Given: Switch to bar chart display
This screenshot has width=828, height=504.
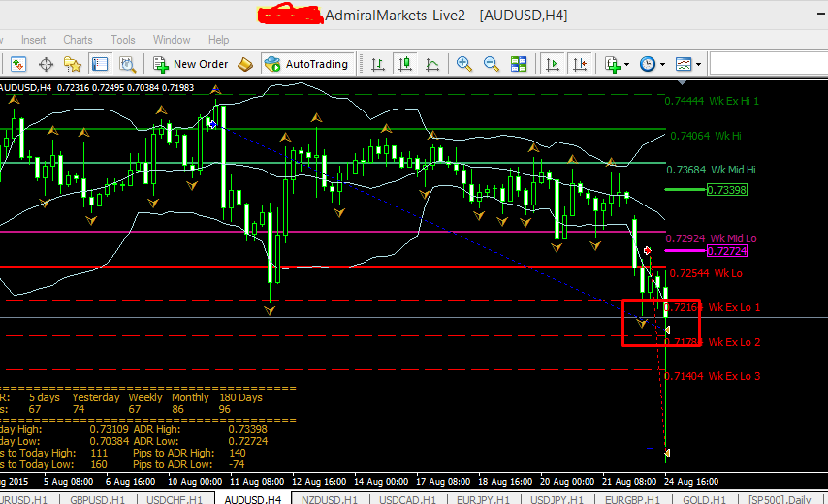Looking at the screenshot, I should click(377, 64).
